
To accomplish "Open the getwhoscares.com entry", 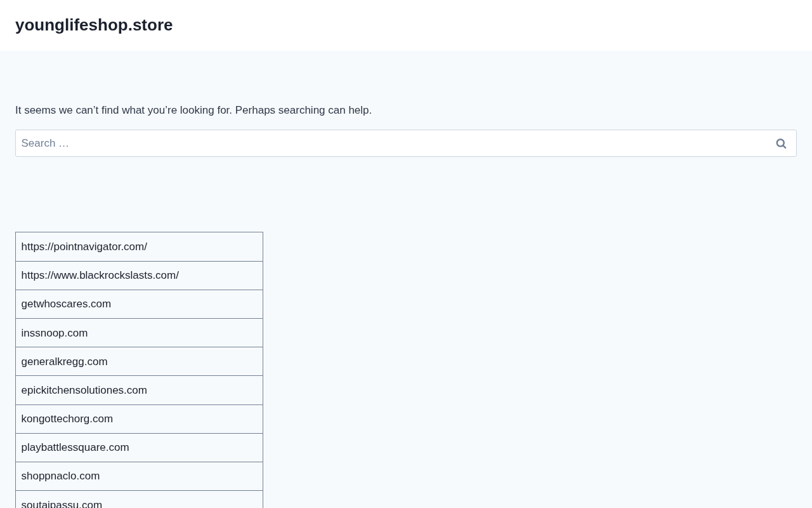I will click(x=66, y=304).
